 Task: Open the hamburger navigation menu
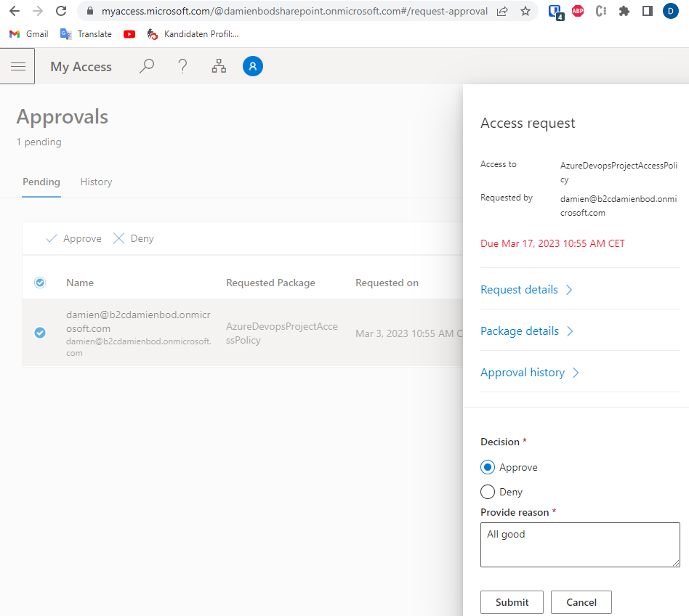coord(18,67)
